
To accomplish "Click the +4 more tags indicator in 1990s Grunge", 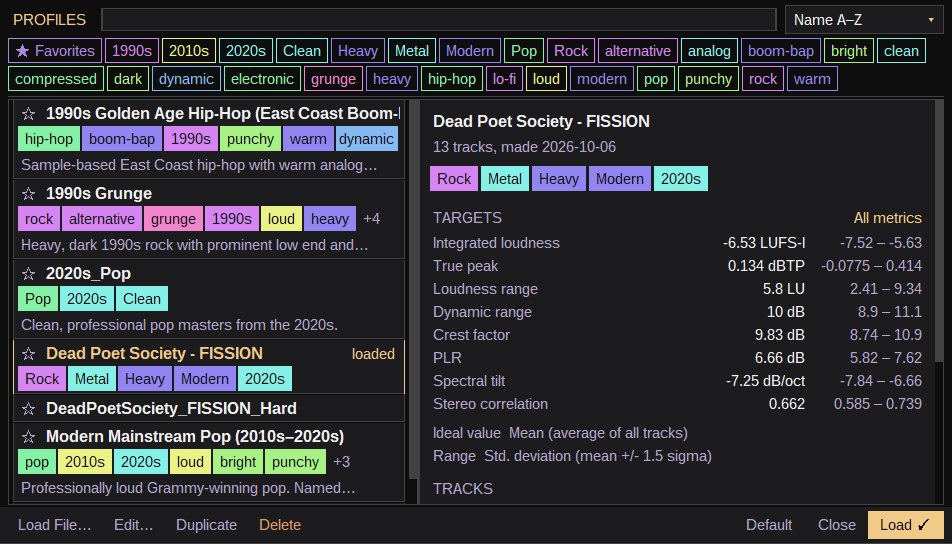I will click(372, 219).
